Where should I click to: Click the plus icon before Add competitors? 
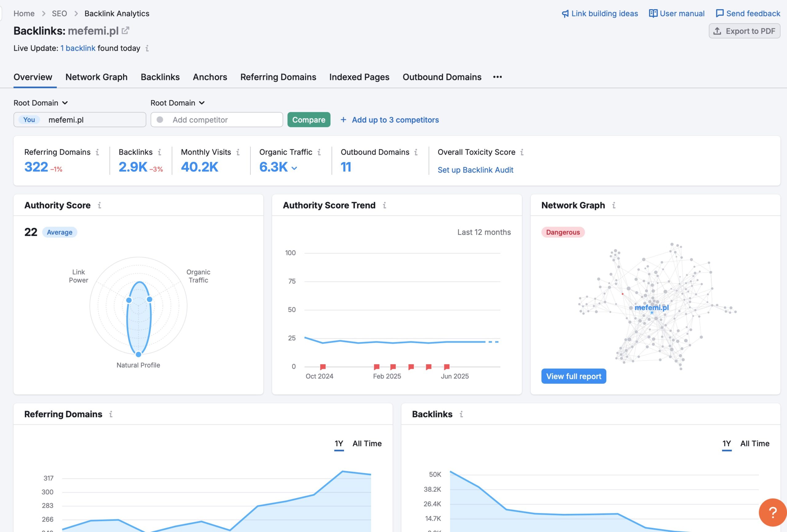click(x=343, y=120)
